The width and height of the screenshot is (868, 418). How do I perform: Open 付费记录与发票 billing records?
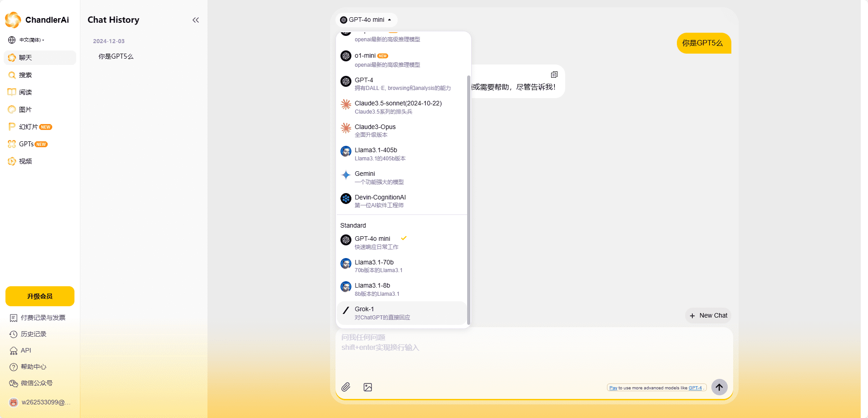point(38,318)
